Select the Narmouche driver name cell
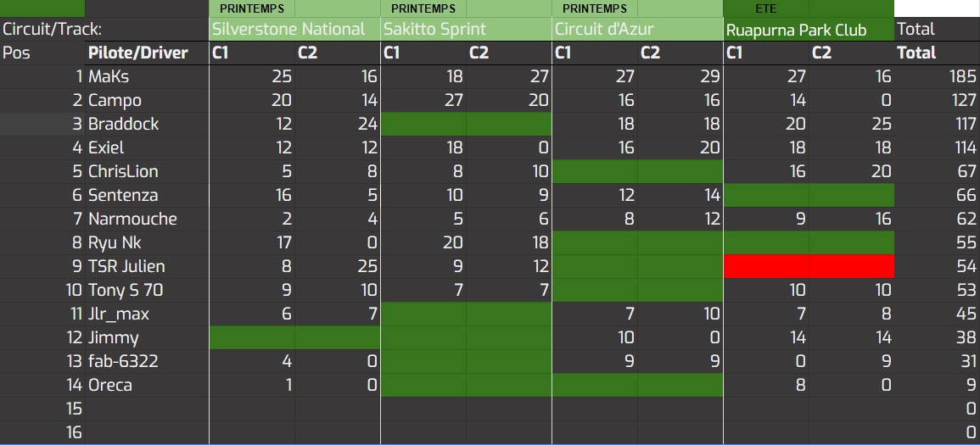980x445 pixels. coord(132,219)
